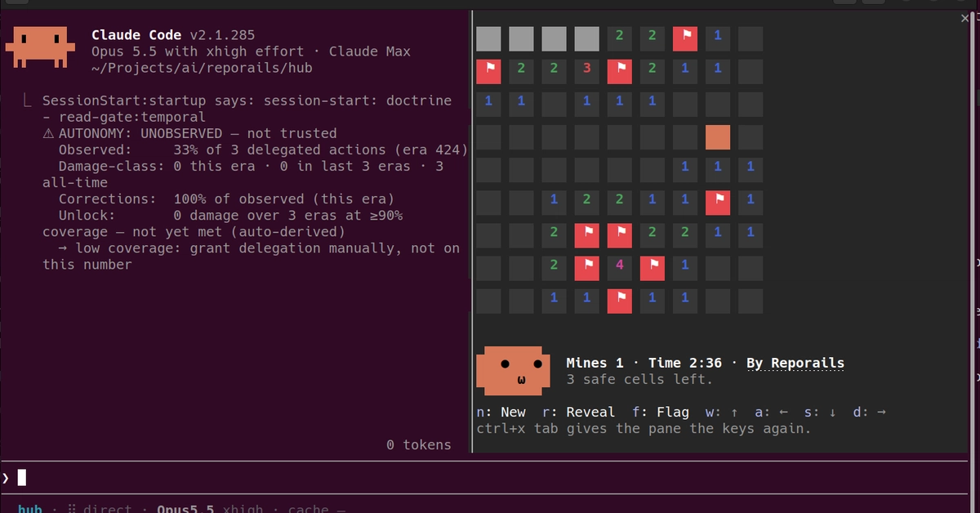Image resolution: width=980 pixels, height=513 pixels.
Task: Click the flag immediately right of the magenta 4
Action: click(653, 268)
